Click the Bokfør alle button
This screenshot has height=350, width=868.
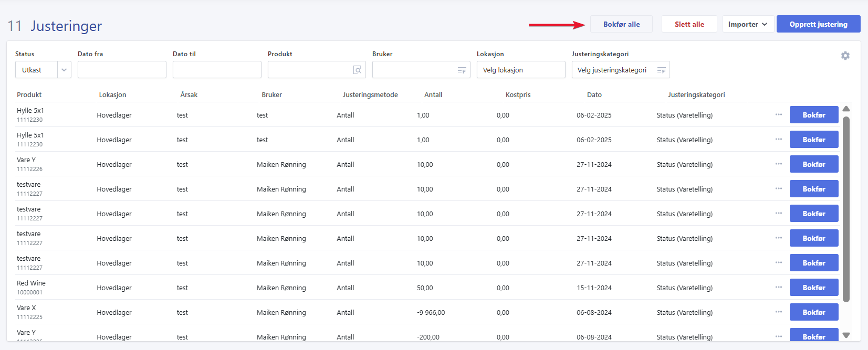pyautogui.click(x=621, y=24)
